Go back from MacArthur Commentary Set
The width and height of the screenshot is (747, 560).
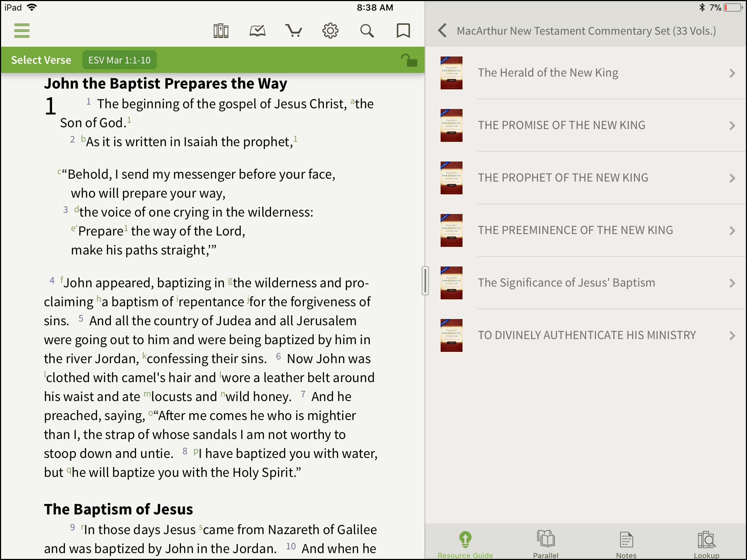pyautogui.click(x=442, y=31)
